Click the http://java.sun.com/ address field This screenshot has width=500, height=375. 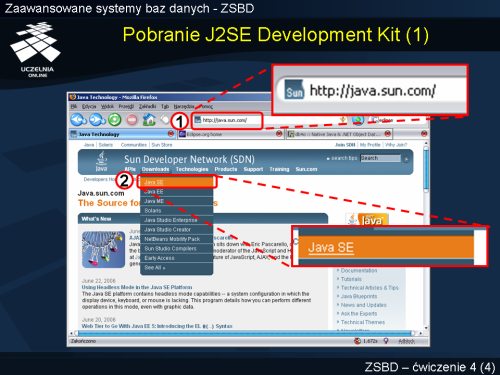(x=227, y=120)
